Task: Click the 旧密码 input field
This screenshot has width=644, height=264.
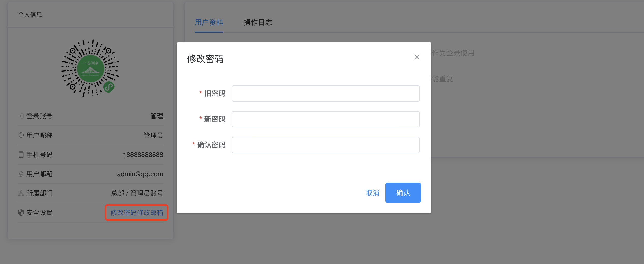Action: [325, 93]
